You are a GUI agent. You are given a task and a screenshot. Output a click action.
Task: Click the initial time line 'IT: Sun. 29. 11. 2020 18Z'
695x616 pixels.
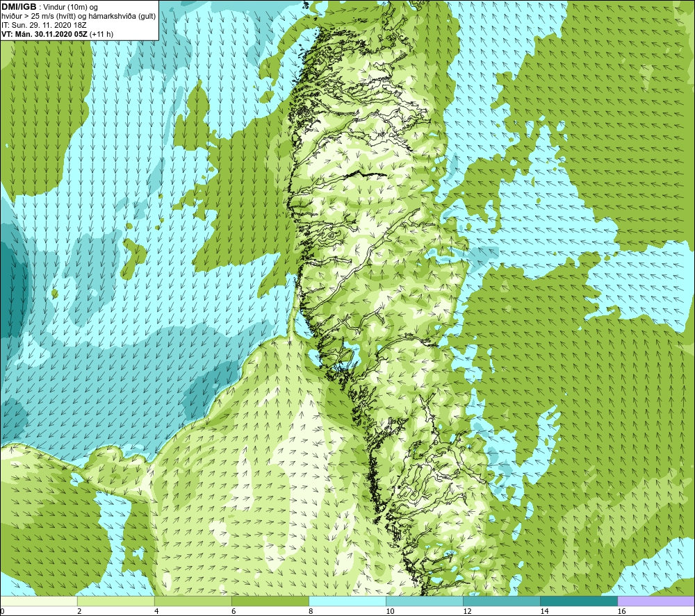[x=44, y=25]
